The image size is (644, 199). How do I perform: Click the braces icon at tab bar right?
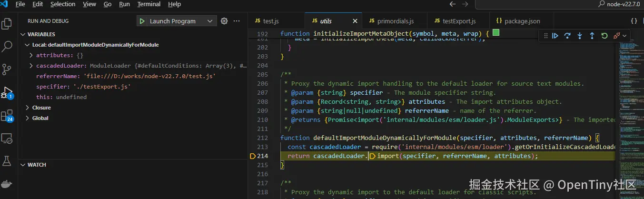(x=634, y=21)
